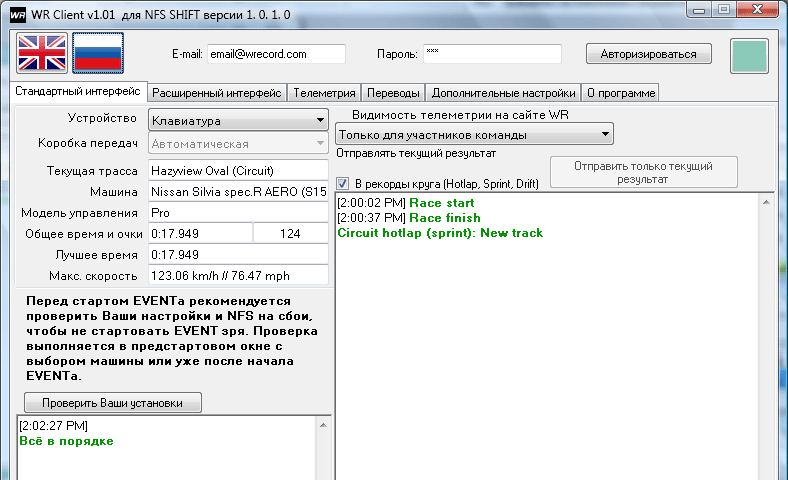Image resolution: width=788 pixels, height=480 pixels.
Task: Switch language to English using UK flag
Action: click(42, 54)
